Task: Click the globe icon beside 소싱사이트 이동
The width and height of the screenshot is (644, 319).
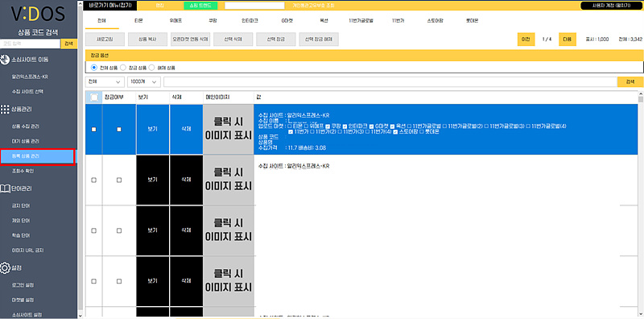Action: coord(5,60)
